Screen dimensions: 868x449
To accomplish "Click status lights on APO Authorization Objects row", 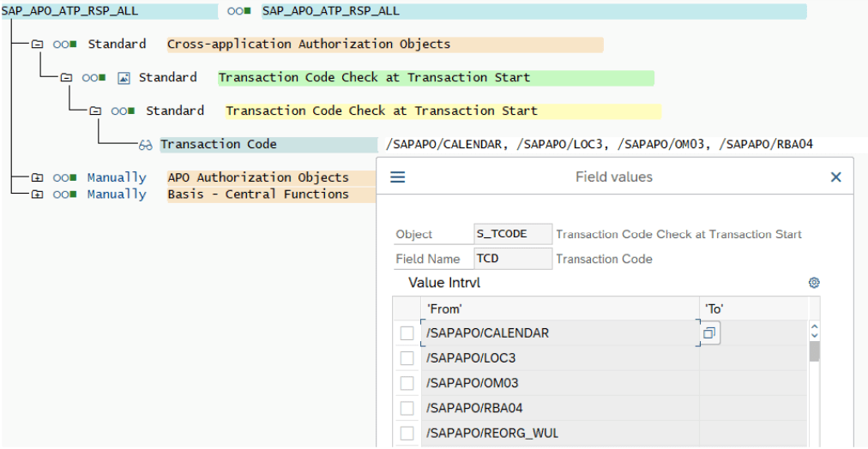I will tap(65, 177).
